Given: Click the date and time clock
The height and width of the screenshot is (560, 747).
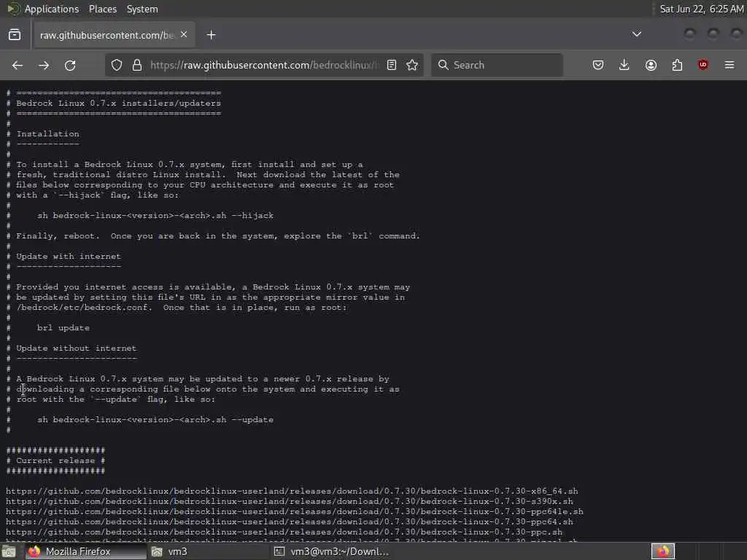Looking at the screenshot, I should pos(701,9).
